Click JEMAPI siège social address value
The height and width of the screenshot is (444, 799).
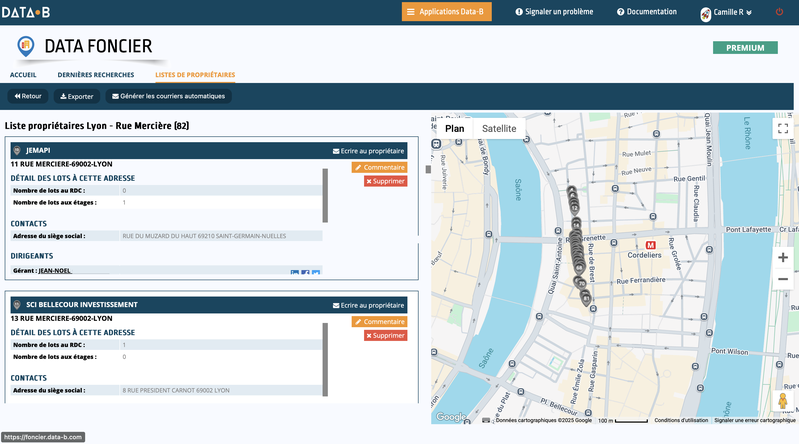pyautogui.click(x=204, y=236)
